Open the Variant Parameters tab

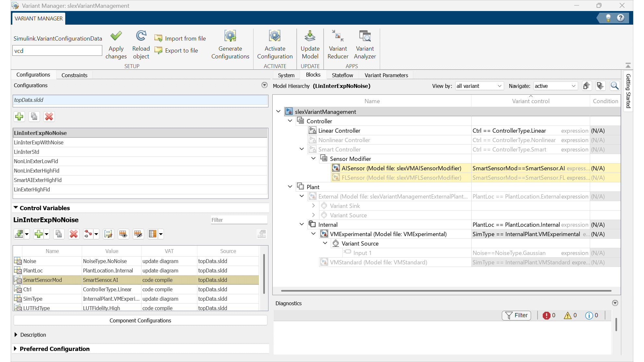386,75
